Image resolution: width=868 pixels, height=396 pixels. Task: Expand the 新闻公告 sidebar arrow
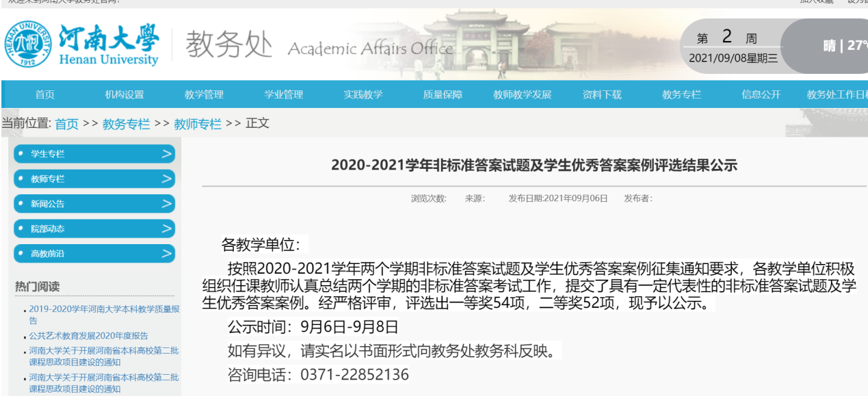tap(166, 204)
